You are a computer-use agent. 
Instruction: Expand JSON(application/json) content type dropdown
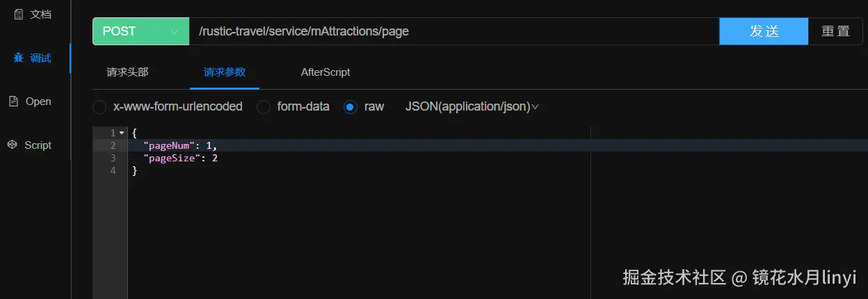[472, 107]
